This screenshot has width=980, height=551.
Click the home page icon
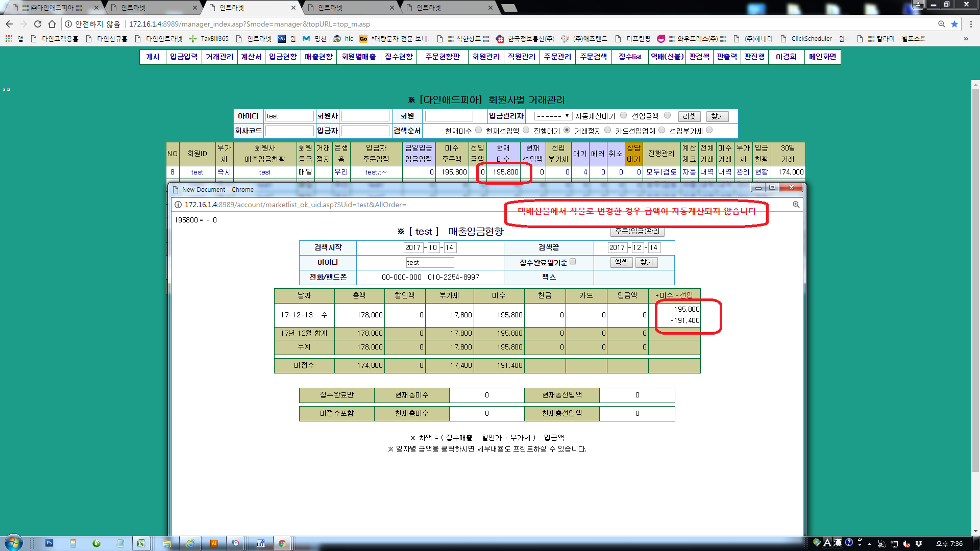[52, 24]
